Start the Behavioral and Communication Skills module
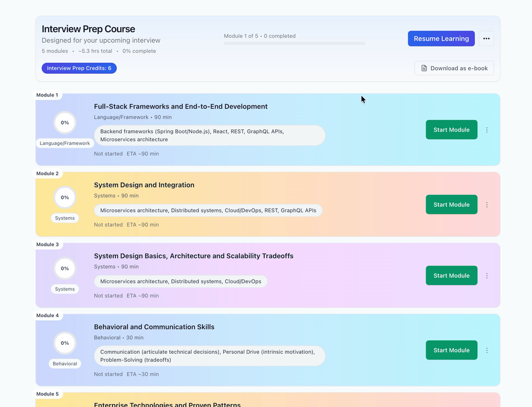This screenshot has height=407, width=532. pos(451,350)
